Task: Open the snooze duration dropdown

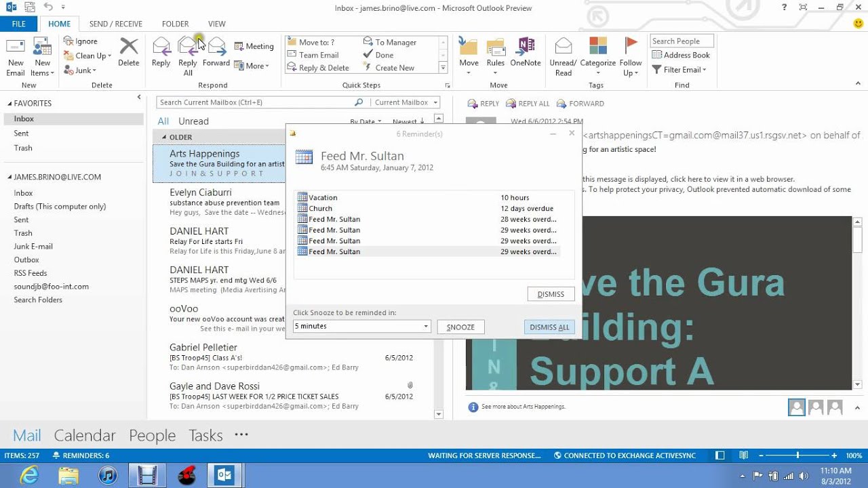Action: [426, 327]
